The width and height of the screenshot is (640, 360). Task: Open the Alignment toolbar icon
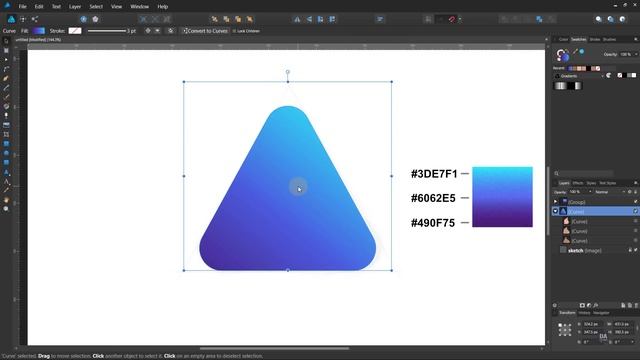point(380,19)
